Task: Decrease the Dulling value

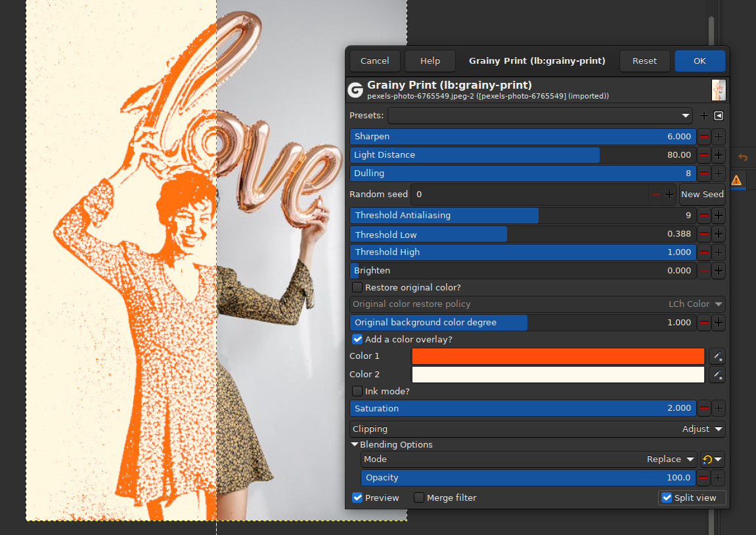Action: click(704, 174)
